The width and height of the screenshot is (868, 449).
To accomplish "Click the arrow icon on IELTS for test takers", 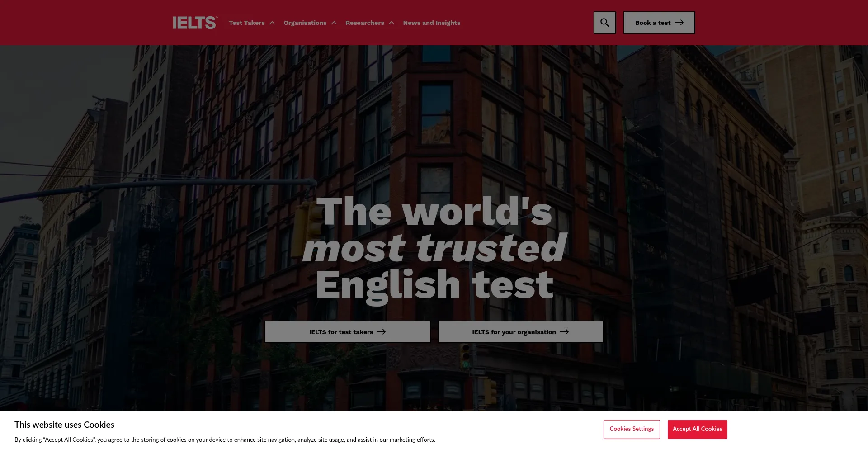I will pos(381,331).
